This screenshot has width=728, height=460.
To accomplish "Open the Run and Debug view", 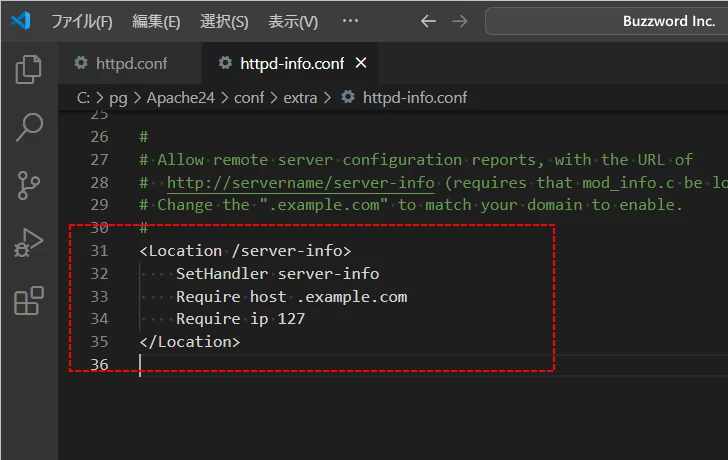I will point(29,243).
